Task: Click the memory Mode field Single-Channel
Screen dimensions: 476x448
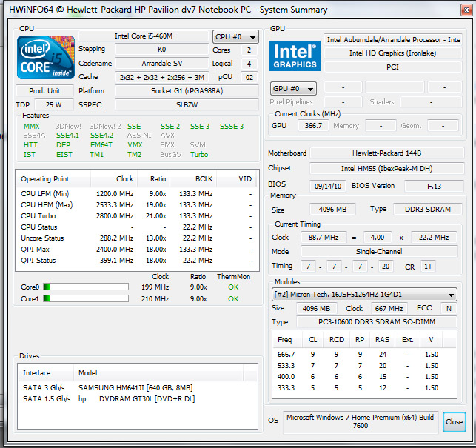Action: pos(379,252)
